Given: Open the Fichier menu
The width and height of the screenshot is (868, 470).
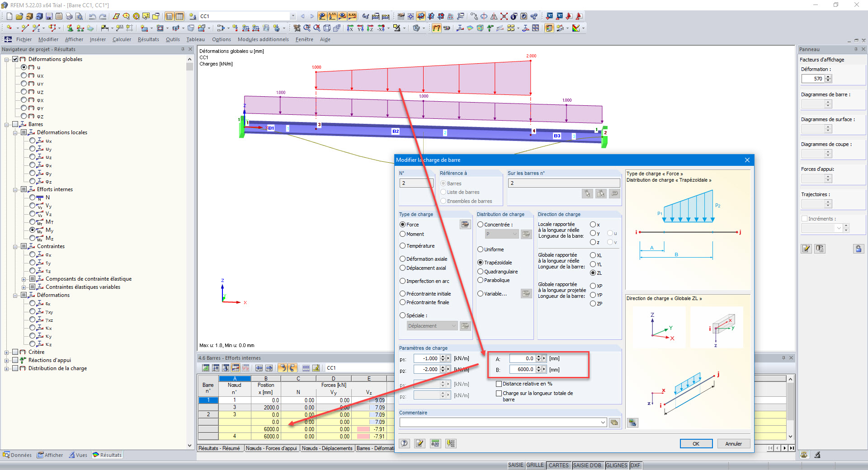Looking at the screenshot, I should (x=24, y=39).
